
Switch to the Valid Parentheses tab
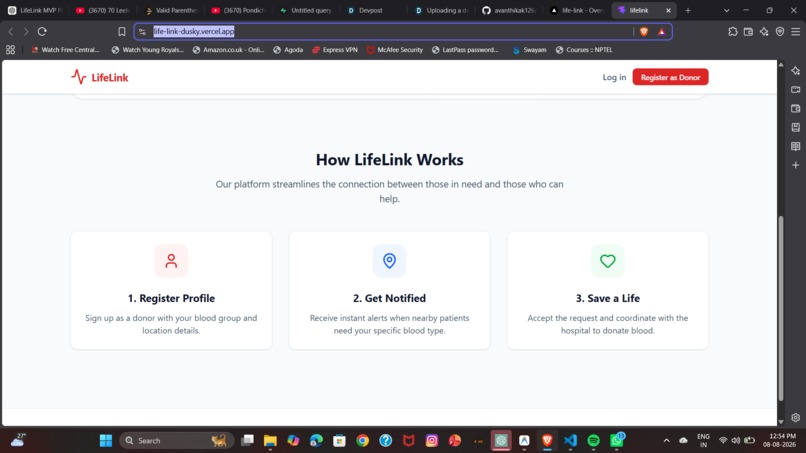point(171,10)
